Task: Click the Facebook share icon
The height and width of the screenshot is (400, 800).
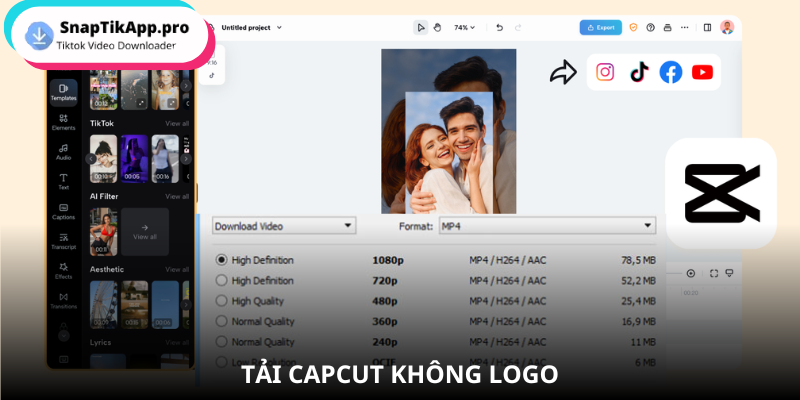Action: (x=671, y=72)
